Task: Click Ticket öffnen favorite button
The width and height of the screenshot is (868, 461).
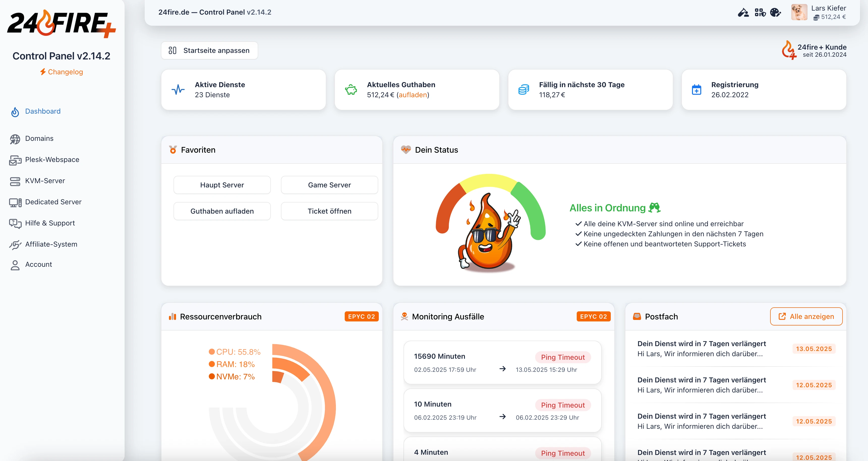Action: coord(329,211)
